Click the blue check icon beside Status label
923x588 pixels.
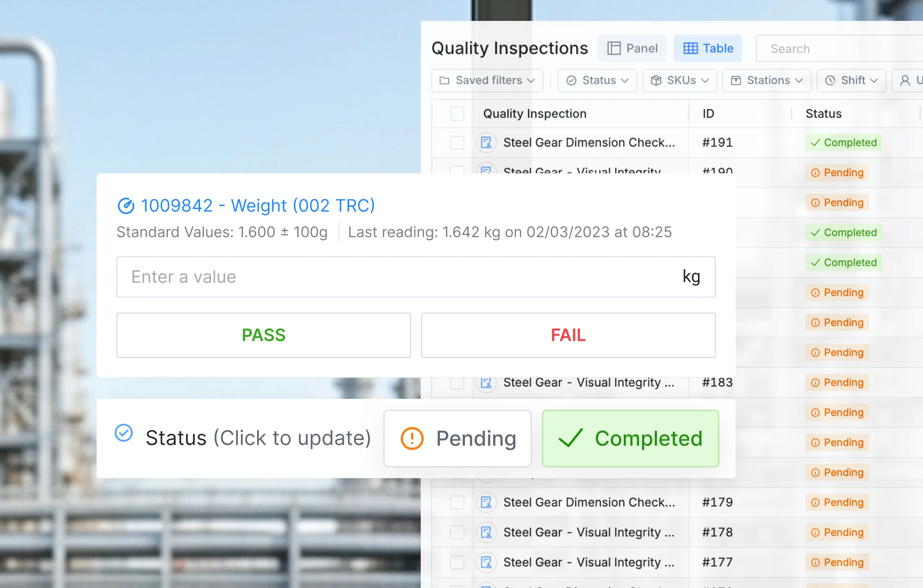pos(124,433)
